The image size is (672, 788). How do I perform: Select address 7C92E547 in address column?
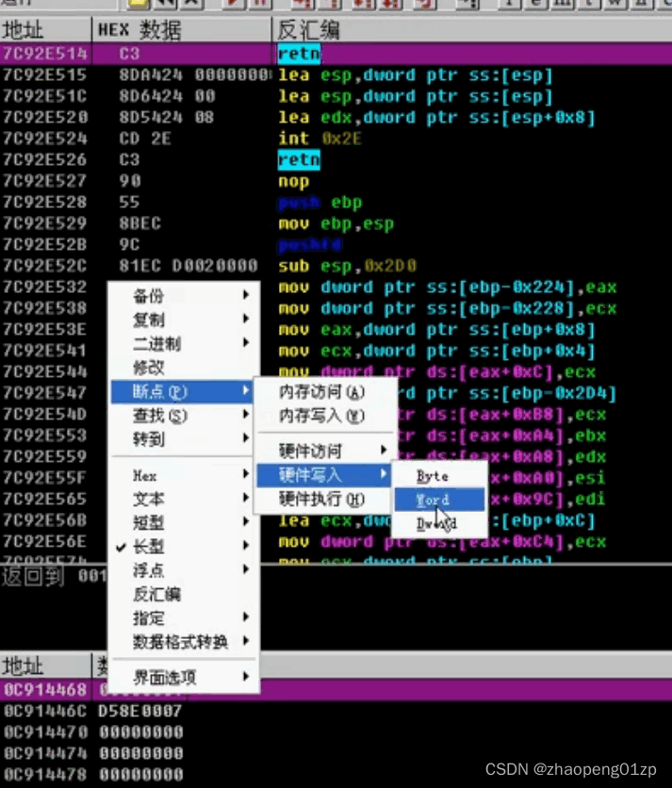[x=44, y=393]
